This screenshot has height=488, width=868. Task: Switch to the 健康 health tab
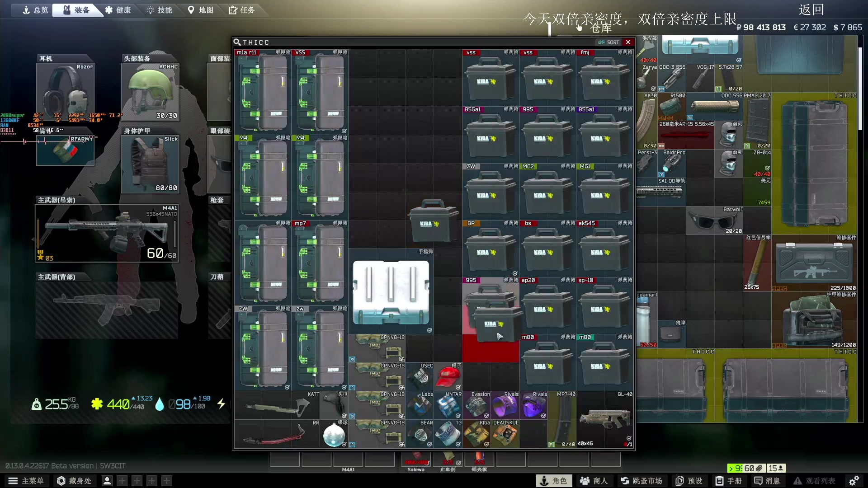click(x=118, y=10)
